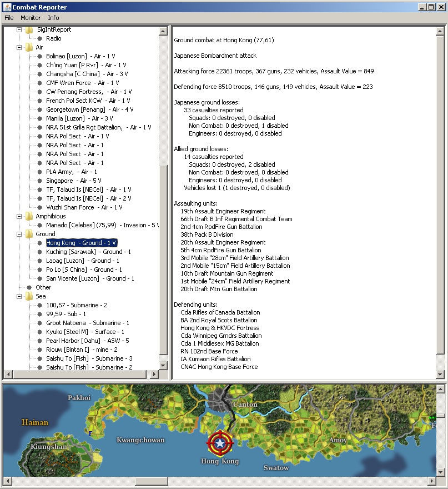
Task: Collapse the Amphibious tree node
Action: [19, 216]
